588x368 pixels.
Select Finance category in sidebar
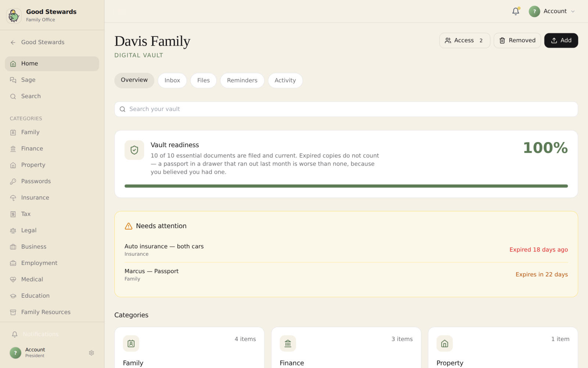(52, 149)
